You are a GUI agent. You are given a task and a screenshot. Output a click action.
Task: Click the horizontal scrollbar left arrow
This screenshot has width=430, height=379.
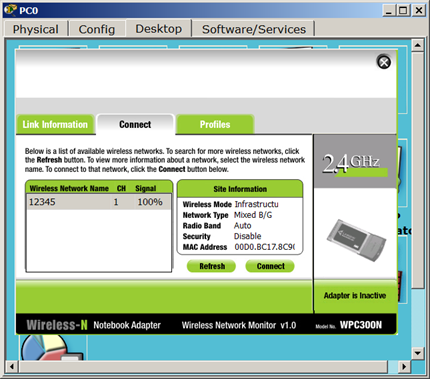click(12, 367)
